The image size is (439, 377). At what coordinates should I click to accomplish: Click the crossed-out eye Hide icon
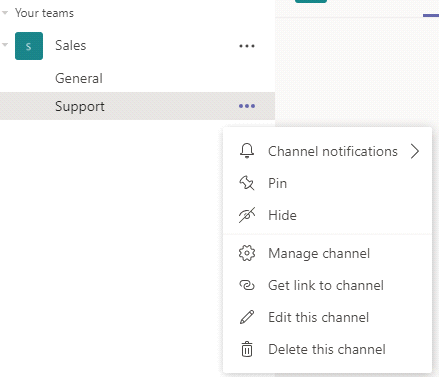click(x=247, y=215)
